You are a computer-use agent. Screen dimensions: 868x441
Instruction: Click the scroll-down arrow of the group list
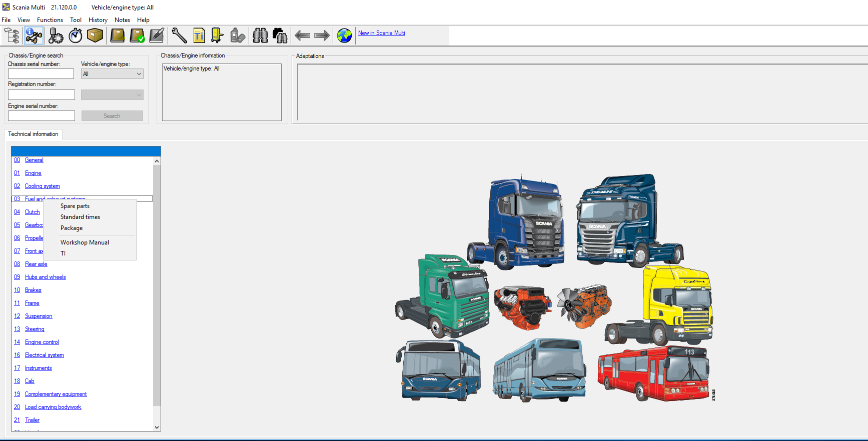click(157, 427)
